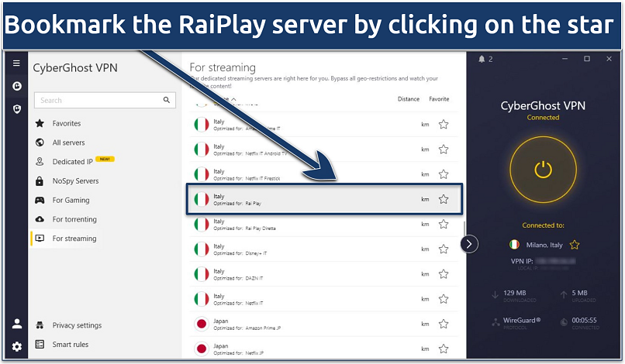Favorite the Italy Netflix IT Android TV star
This screenshot has width=625, height=364.
(x=444, y=149)
